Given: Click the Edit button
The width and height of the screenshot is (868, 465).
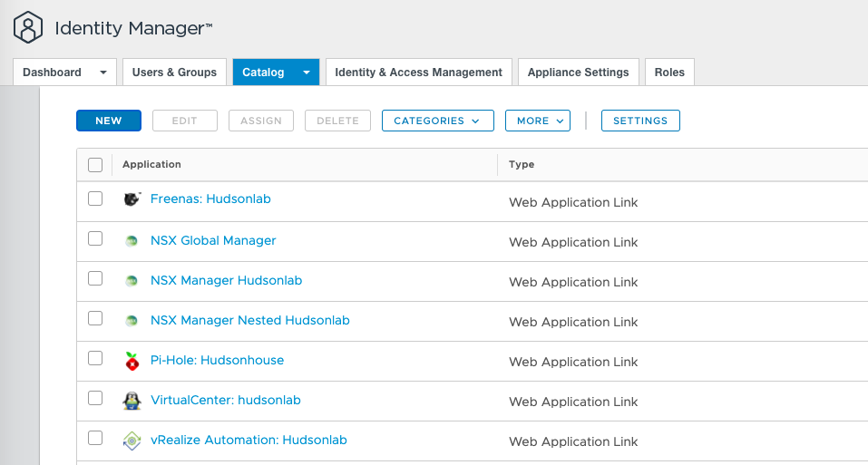Looking at the screenshot, I should coord(185,121).
